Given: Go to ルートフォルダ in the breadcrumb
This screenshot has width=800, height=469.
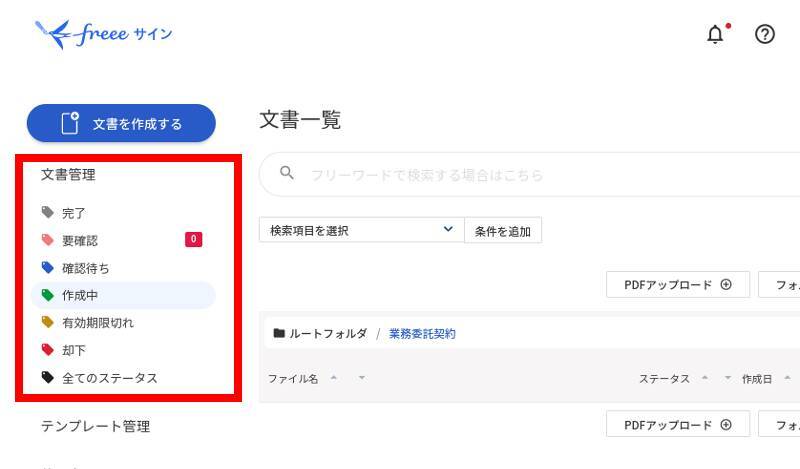Looking at the screenshot, I should pos(328,334).
